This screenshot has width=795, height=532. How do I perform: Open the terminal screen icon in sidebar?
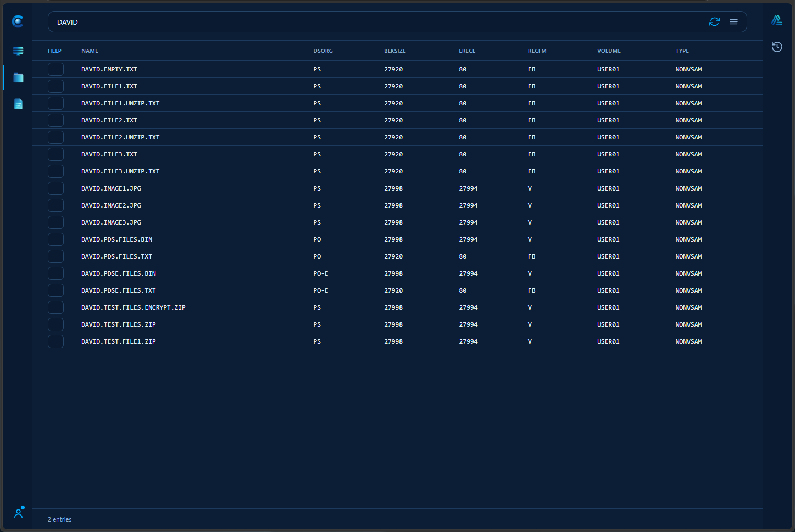click(18, 51)
